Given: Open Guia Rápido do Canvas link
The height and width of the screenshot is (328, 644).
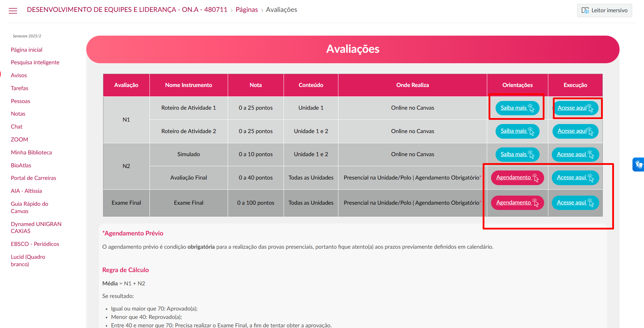Looking at the screenshot, I should click(29, 207).
